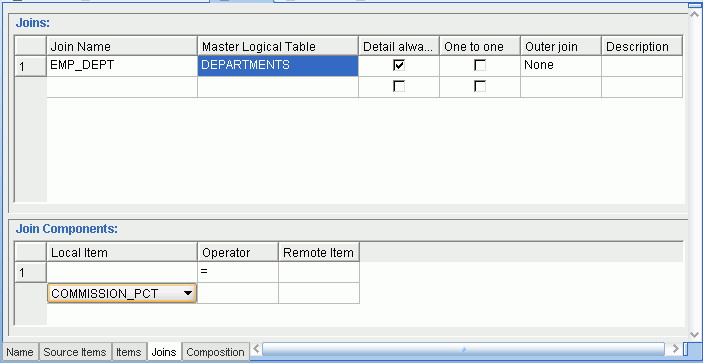Switch to the Name tab
This screenshot has height=363, width=703.
tap(20, 352)
